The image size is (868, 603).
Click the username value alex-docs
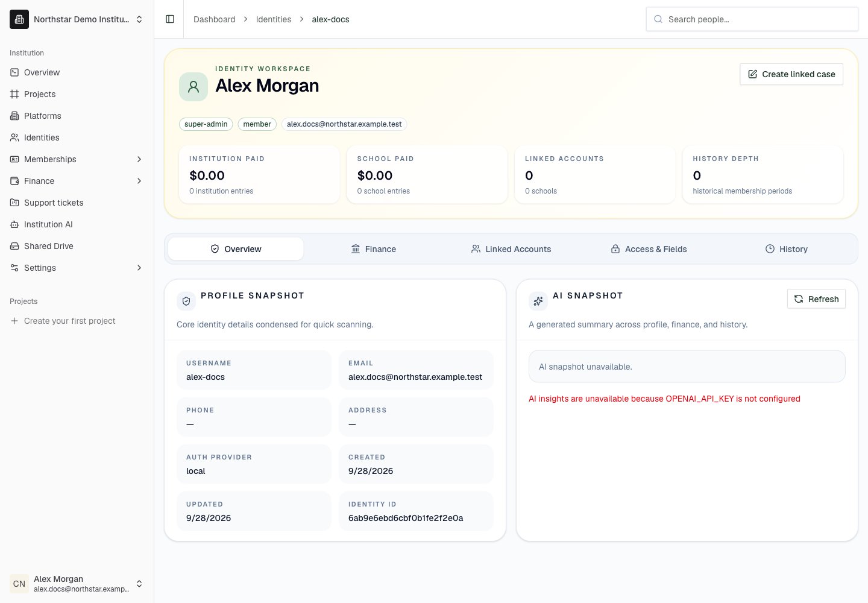pos(206,377)
